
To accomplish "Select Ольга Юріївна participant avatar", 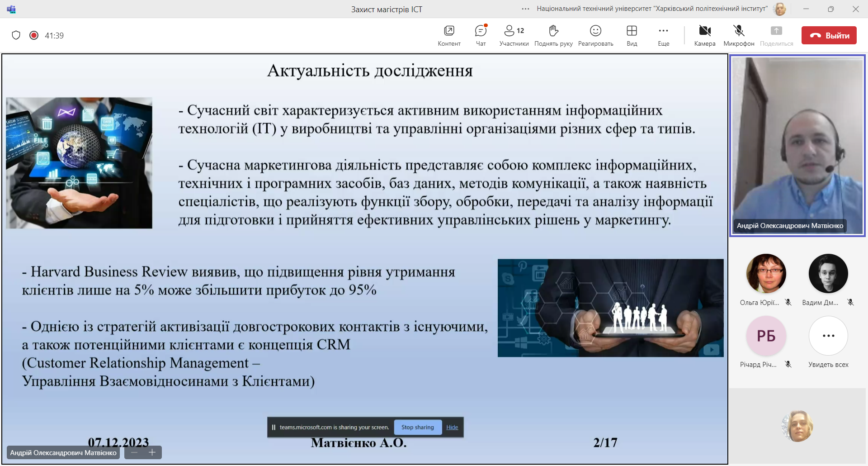I will (x=766, y=274).
